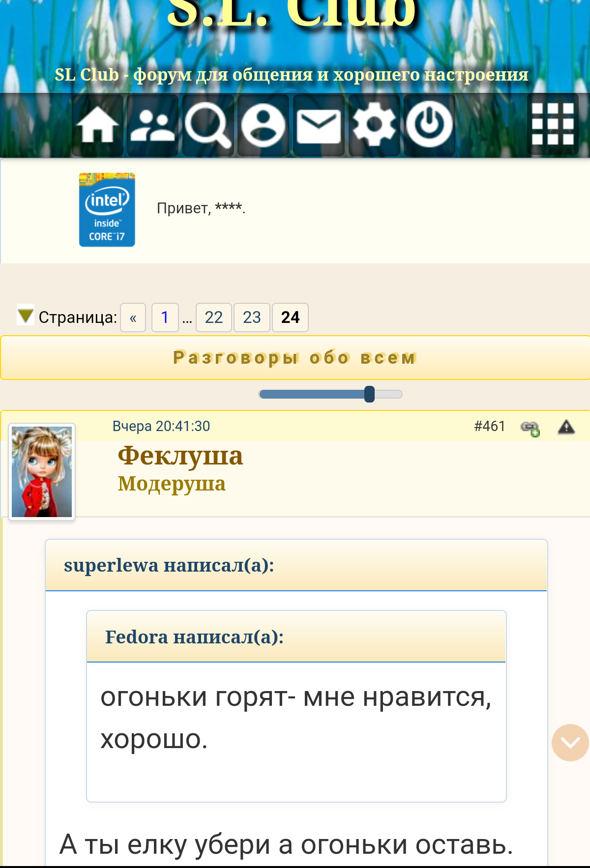Viewport: 590px width, 868px height.
Task: Click the quote post icon beside #461
Action: coord(530,428)
